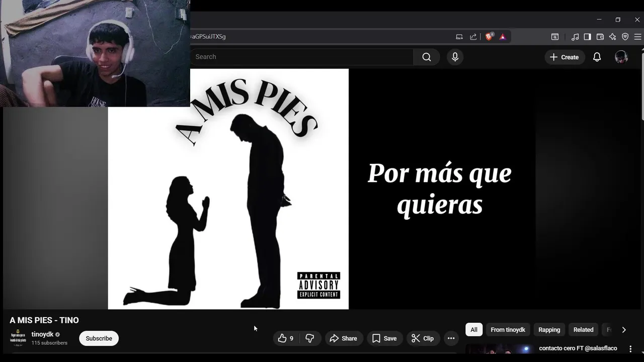The height and width of the screenshot is (362, 644).
Task: Click the tinoydk channel avatar
Action: pos(18,338)
